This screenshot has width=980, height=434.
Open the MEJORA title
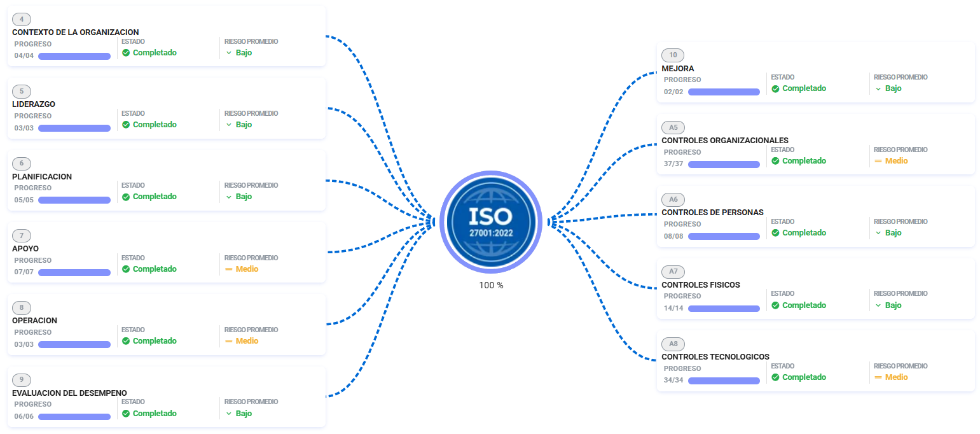(x=678, y=69)
